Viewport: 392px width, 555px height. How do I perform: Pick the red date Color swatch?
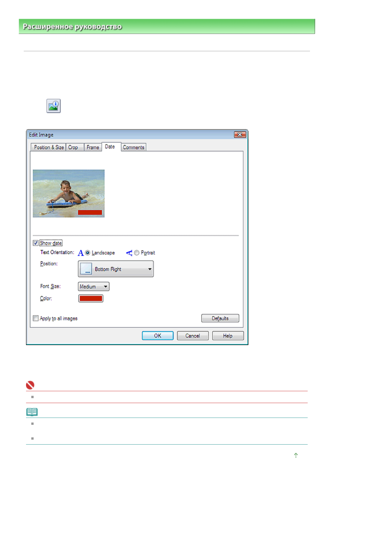[x=91, y=299]
